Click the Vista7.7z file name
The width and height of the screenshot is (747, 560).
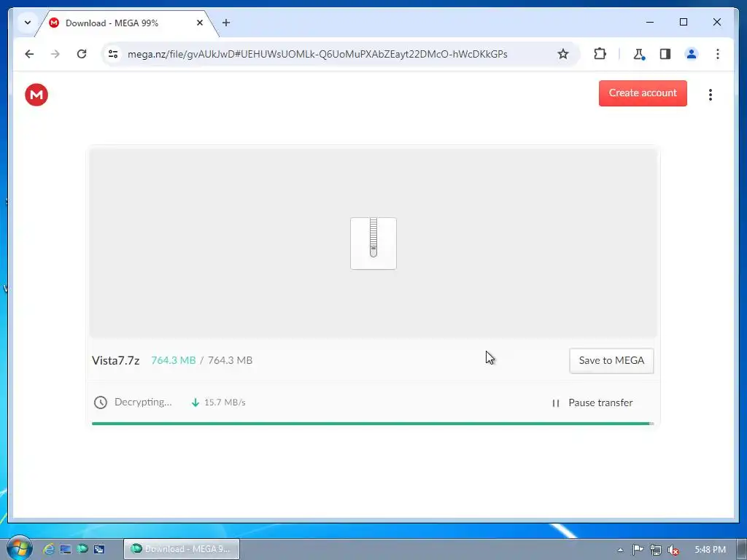tap(116, 360)
